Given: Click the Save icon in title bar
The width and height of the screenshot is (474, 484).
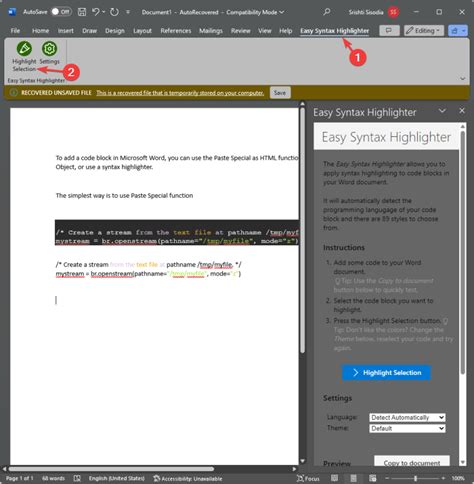Looking at the screenshot, I should [82, 12].
